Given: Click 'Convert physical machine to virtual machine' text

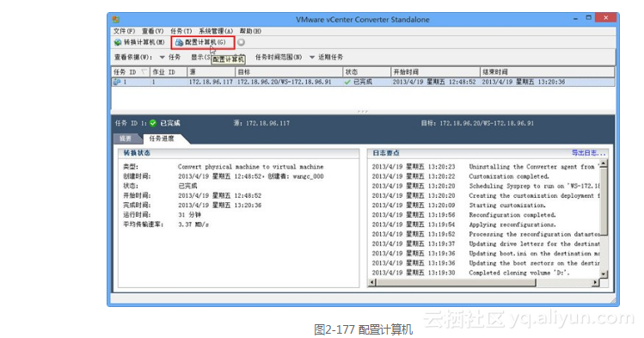Looking at the screenshot, I should [x=250, y=167].
